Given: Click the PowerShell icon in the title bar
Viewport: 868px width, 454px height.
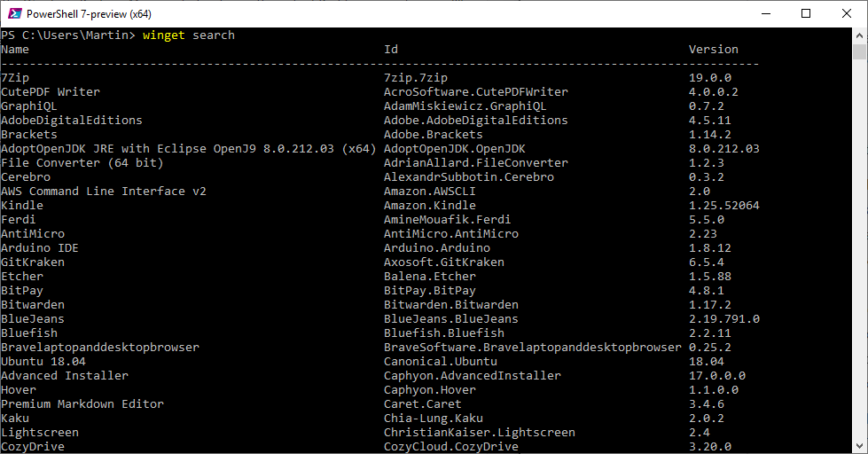Looking at the screenshot, I should pyautogui.click(x=13, y=13).
